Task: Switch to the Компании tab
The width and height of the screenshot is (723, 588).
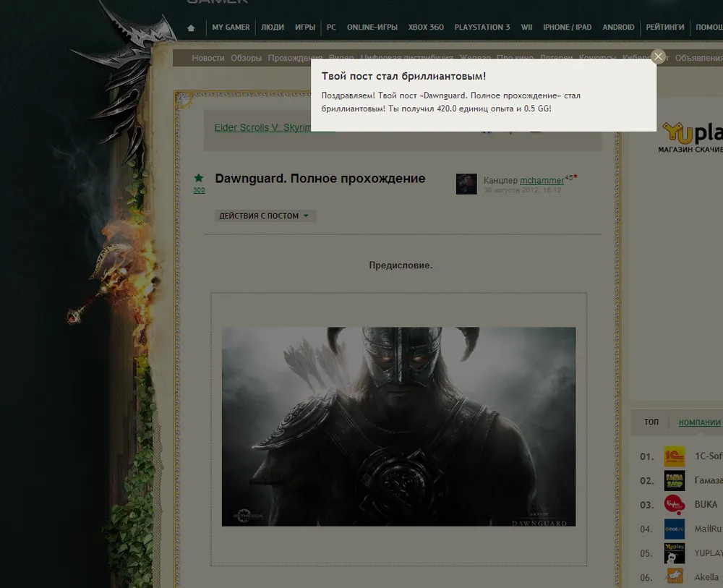Action: pyautogui.click(x=699, y=422)
